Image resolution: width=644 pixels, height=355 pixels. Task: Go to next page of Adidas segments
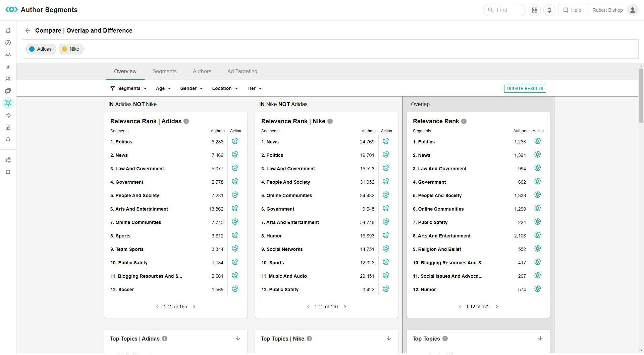194,307
